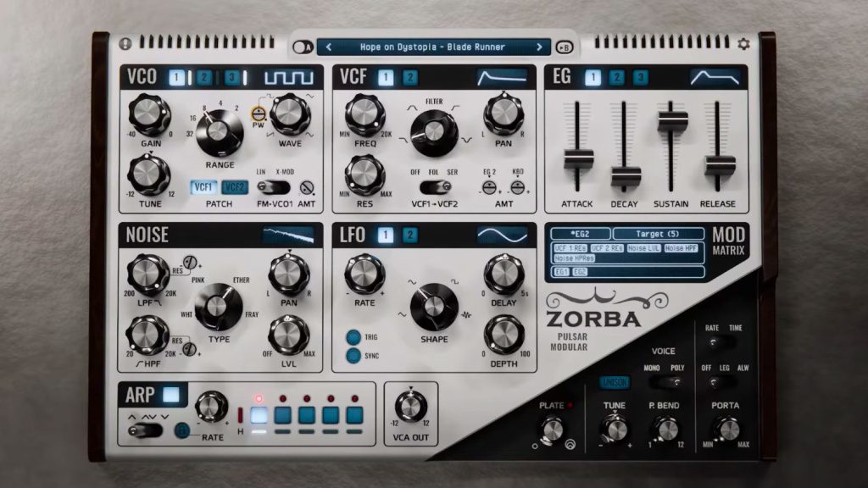Click the FILTER type selector knob

tap(434, 132)
